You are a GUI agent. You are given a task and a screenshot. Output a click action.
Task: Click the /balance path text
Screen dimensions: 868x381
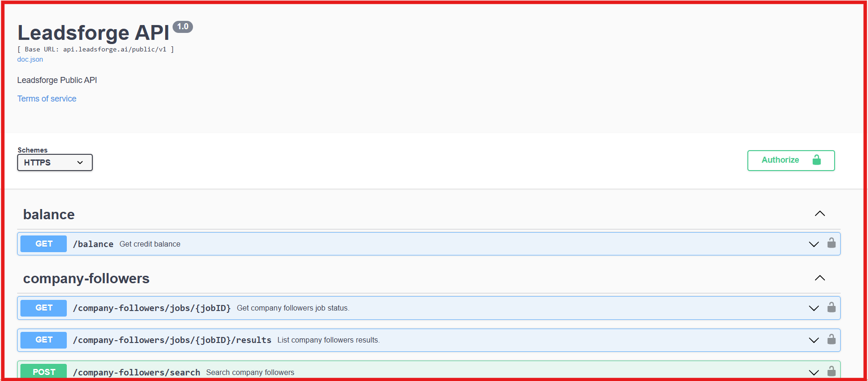(93, 244)
